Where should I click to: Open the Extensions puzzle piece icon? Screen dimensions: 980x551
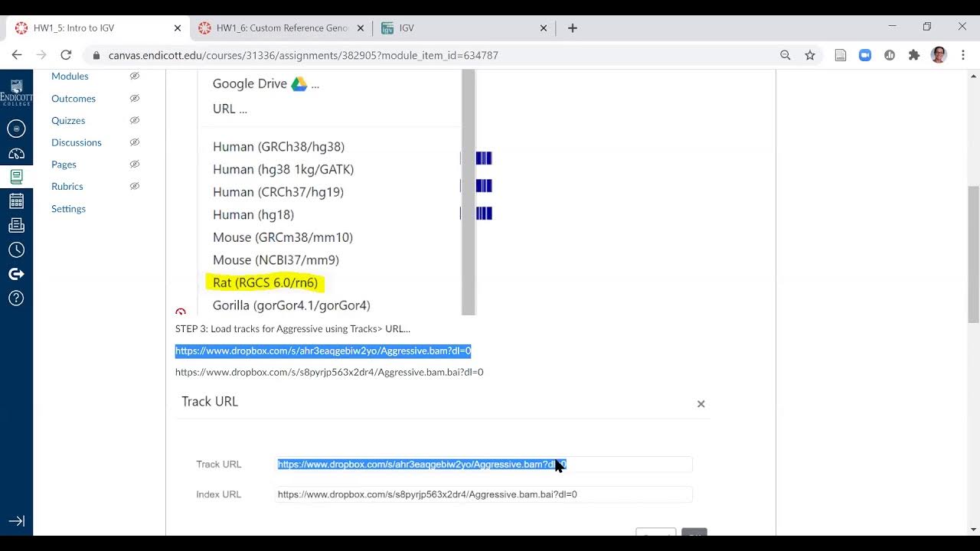pos(914,55)
